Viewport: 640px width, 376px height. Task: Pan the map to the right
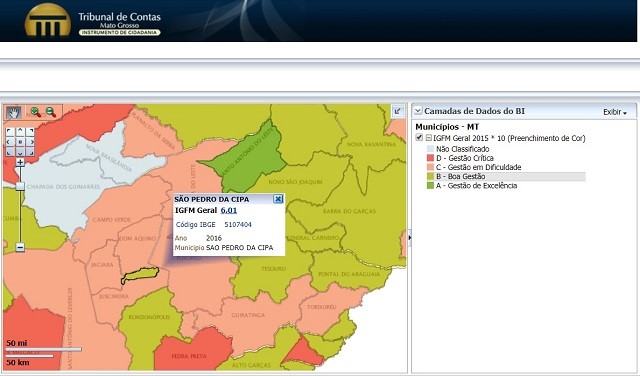pyautogui.click(x=30, y=142)
